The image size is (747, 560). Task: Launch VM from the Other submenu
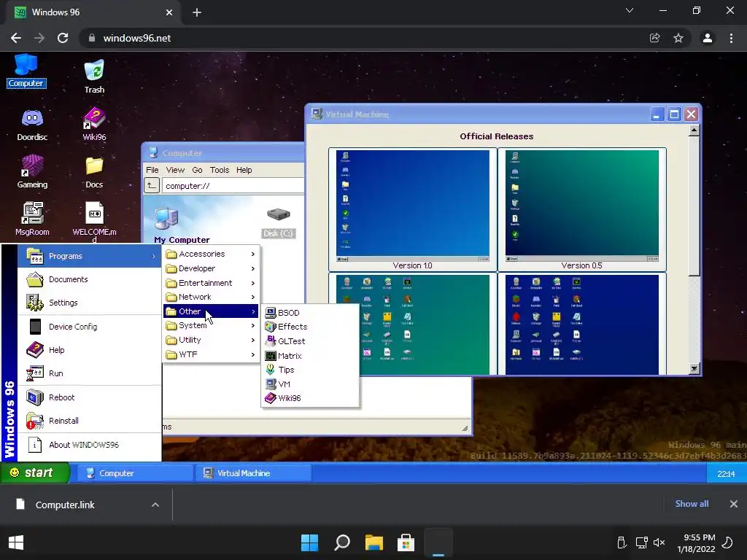tap(309, 384)
